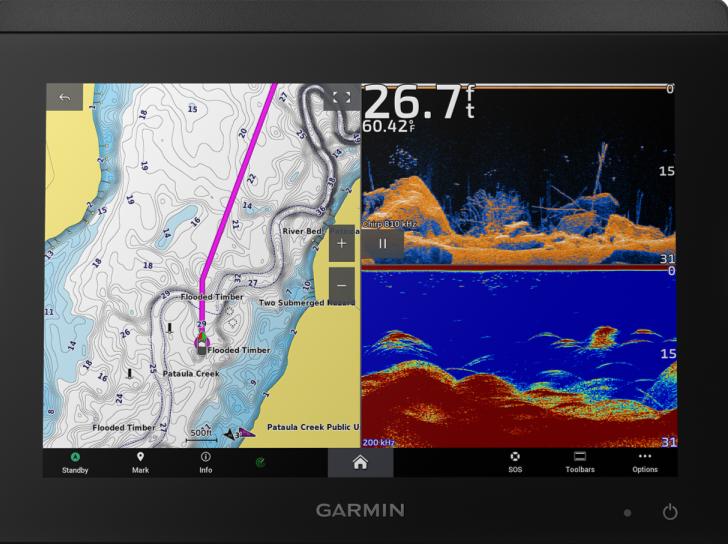Open the Toolbars menu

tap(580, 462)
